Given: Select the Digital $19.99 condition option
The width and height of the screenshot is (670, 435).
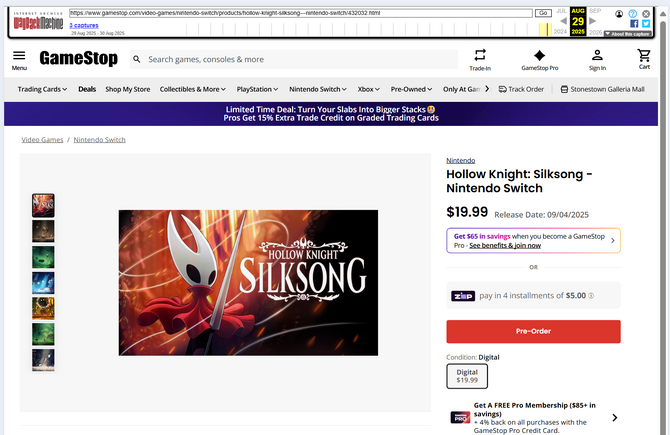Looking at the screenshot, I should coord(467,376).
